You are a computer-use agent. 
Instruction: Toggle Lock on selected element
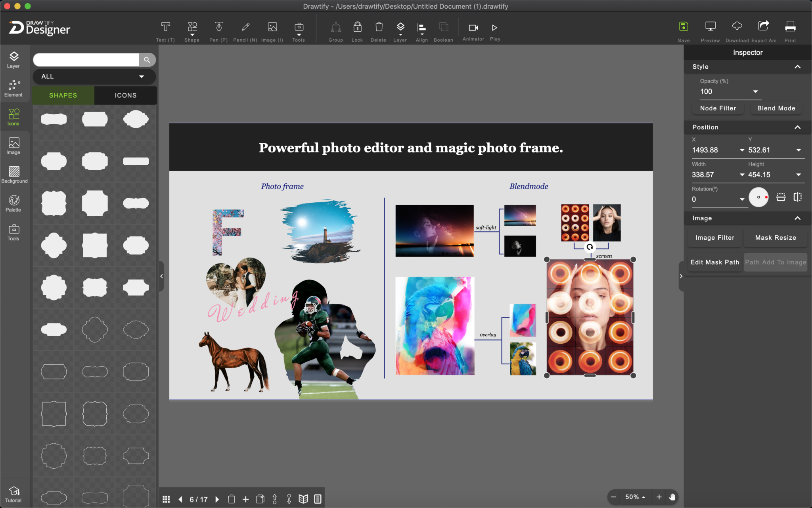click(x=357, y=27)
